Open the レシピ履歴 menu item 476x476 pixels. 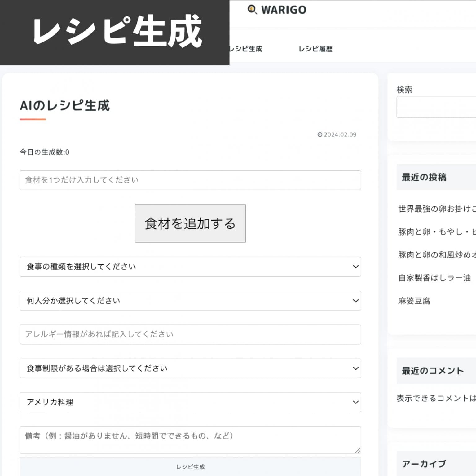coord(315,49)
